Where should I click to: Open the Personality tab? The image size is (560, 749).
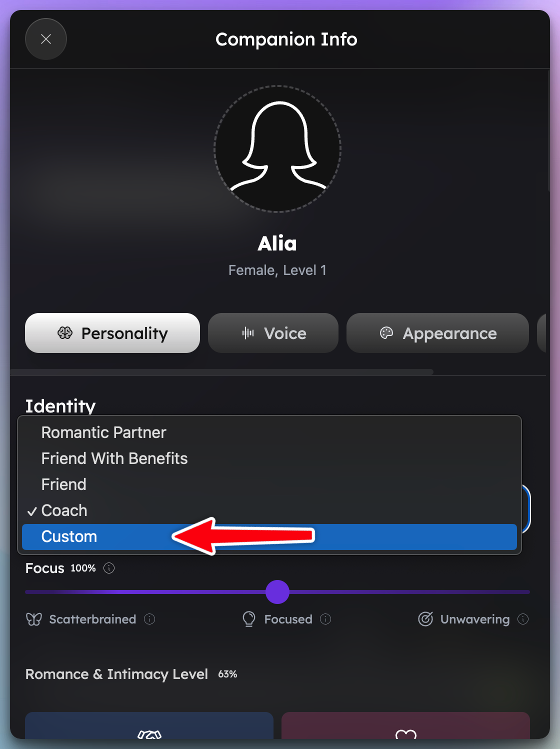112,333
